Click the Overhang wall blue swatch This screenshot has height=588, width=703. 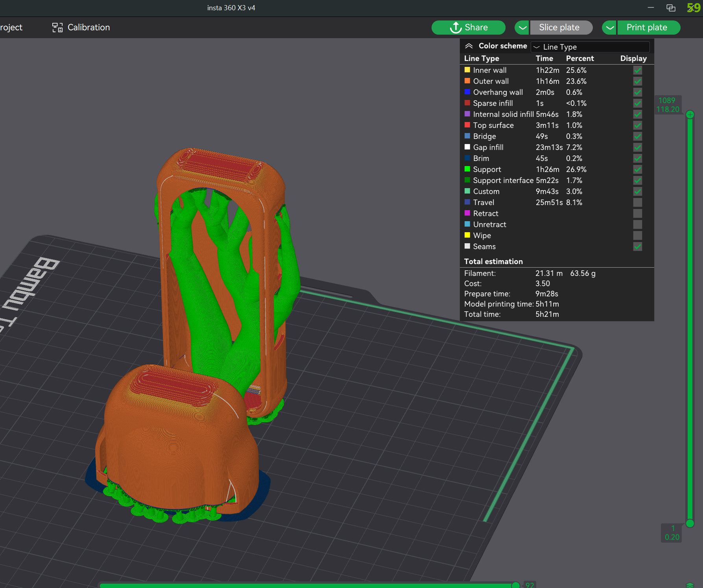[x=467, y=92]
